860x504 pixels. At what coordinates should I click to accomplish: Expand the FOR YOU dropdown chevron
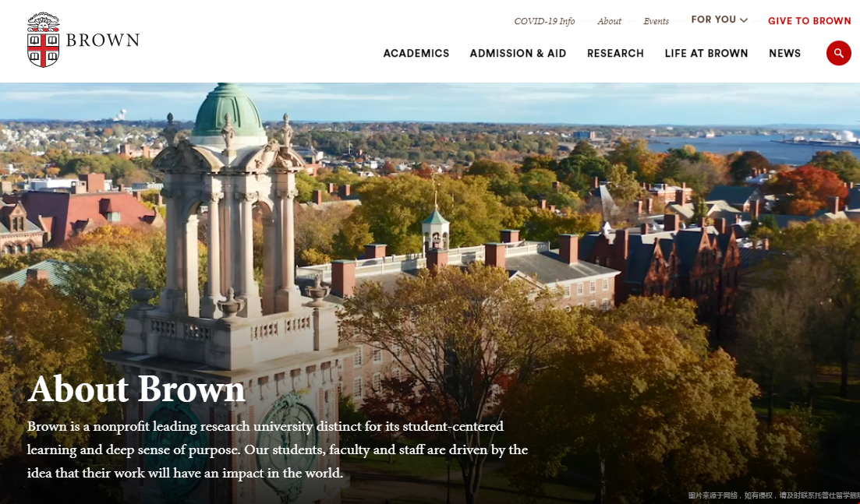coord(744,20)
